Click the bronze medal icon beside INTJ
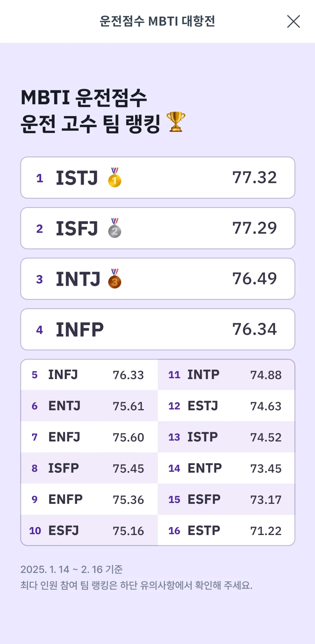Viewport: 315px width, 644px height. pos(115,279)
